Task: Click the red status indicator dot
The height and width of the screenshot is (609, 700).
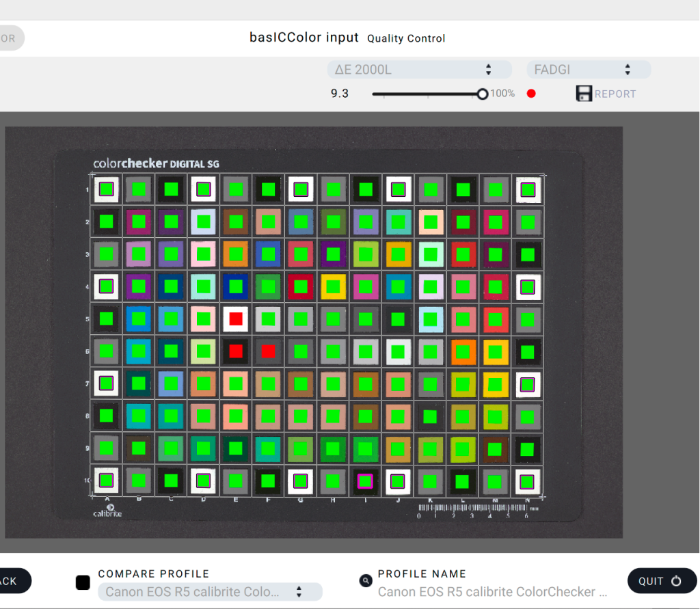Action: click(531, 94)
